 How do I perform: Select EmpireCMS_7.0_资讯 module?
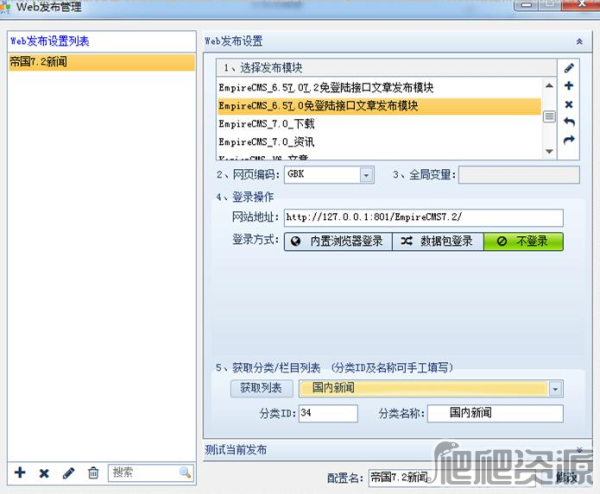coord(379,142)
